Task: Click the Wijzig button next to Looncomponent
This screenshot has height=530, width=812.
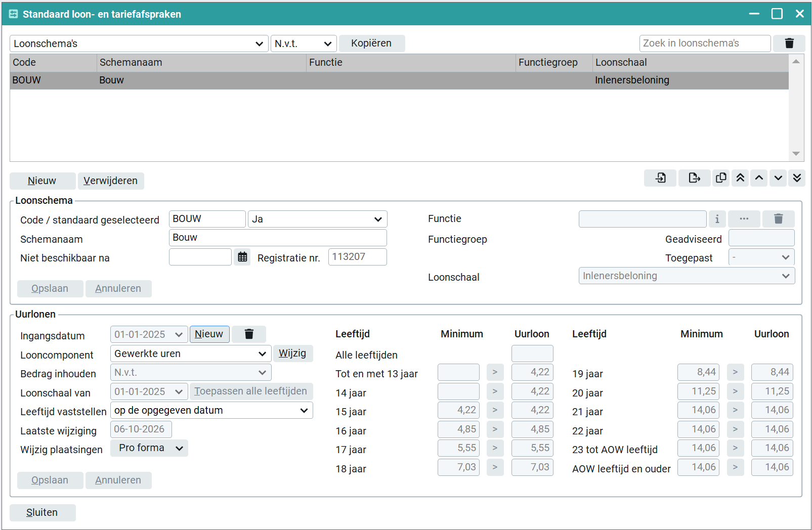Action: [x=292, y=354]
